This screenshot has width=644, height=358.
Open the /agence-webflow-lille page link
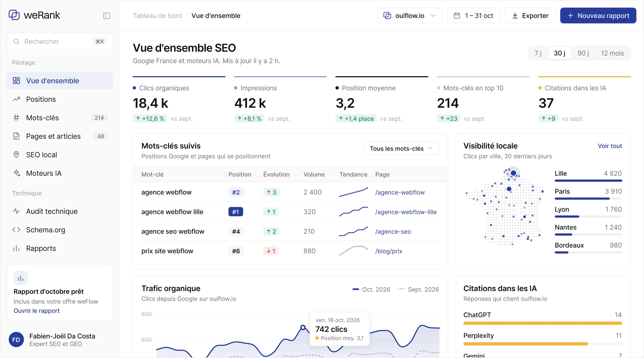click(x=406, y=212)
